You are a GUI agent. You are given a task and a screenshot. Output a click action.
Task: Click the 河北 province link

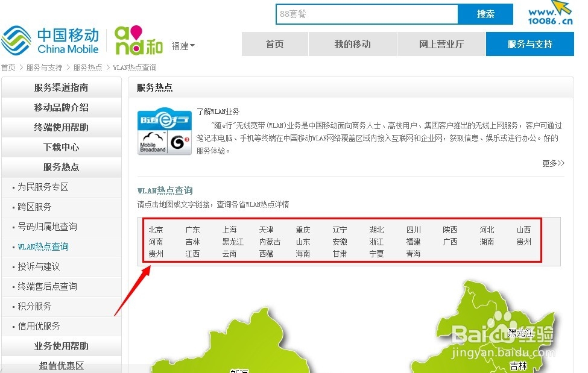click(486, 230)
